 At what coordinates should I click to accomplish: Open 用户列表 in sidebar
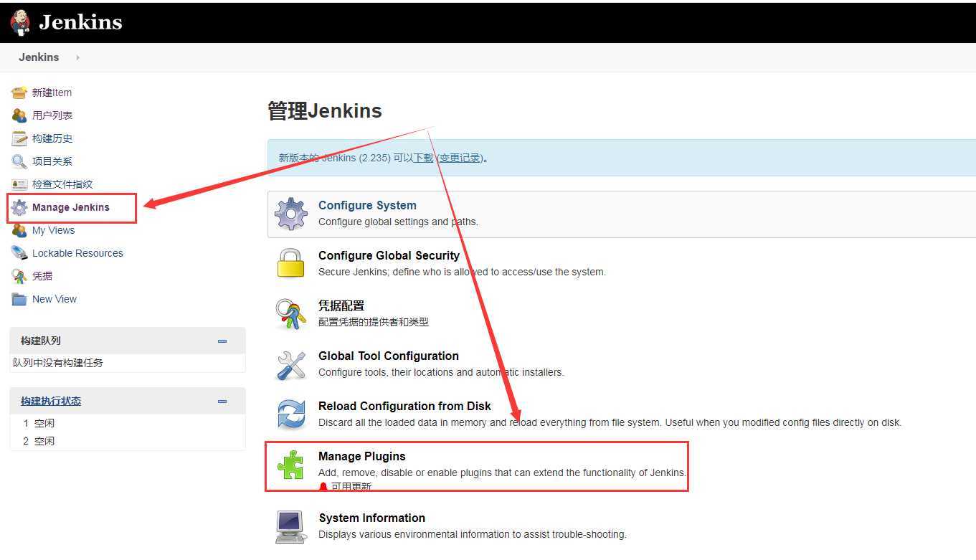(52, 115)
